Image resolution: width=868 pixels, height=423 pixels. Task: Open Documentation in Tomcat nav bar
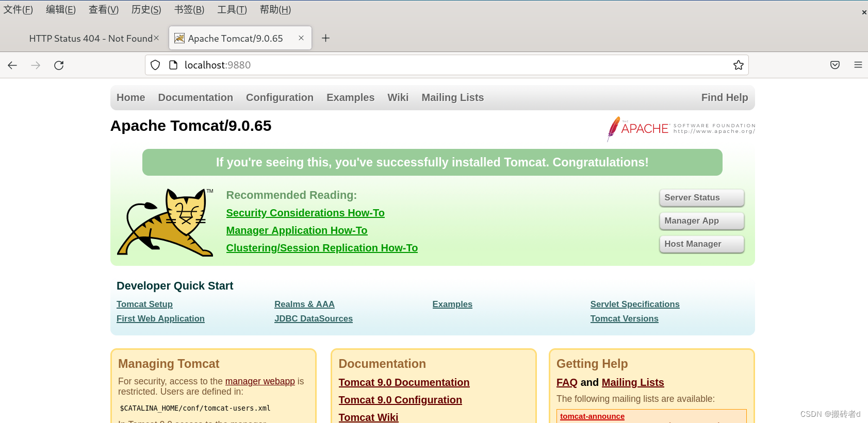tap(195, 97)
